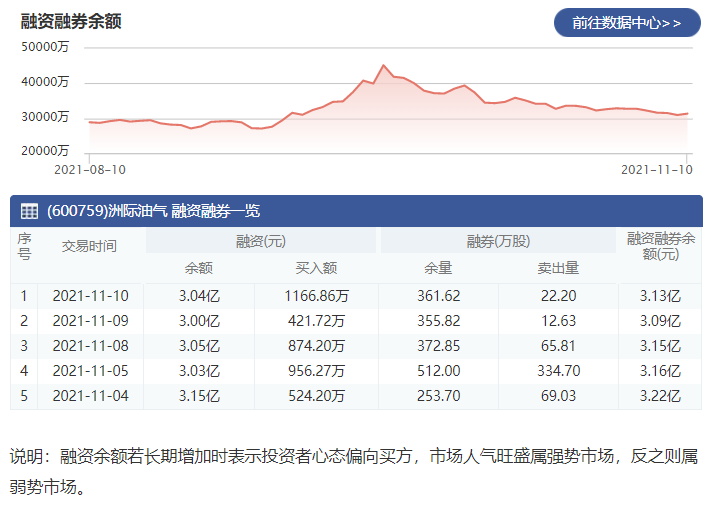Click the (600759)洲际油气 融资融券一览 title

click(153, 211)
